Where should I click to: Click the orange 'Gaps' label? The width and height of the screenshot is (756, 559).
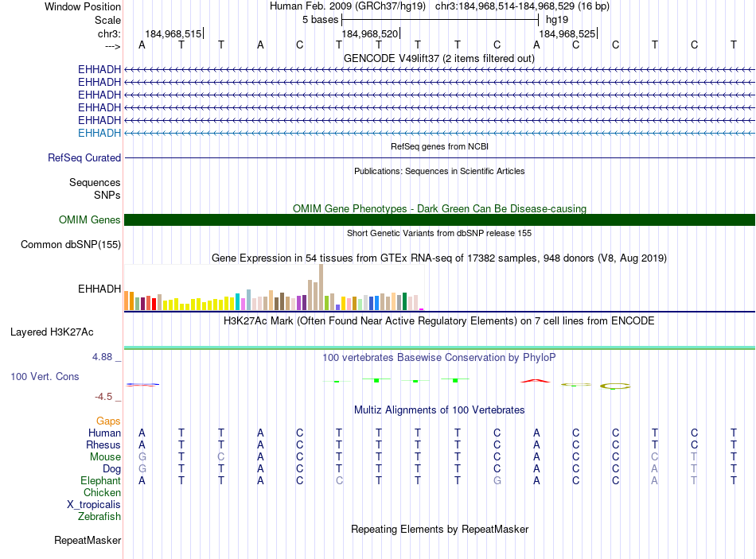click(108, 421)
